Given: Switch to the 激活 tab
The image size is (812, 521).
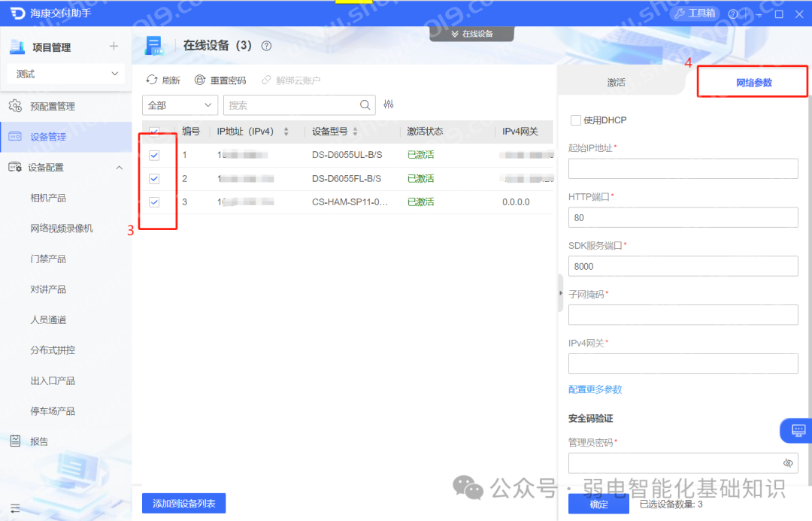Looking at the screenshot, I should 616,83.
